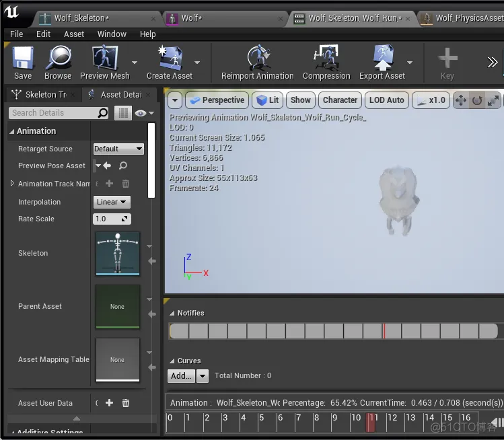Screen dimensions: 504x440
Task: Expand Animation Track Names row
Action: coord(12,183)
